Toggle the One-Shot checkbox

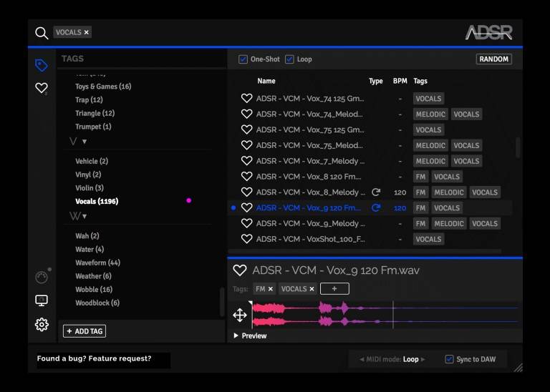click(x=243, y=59)
